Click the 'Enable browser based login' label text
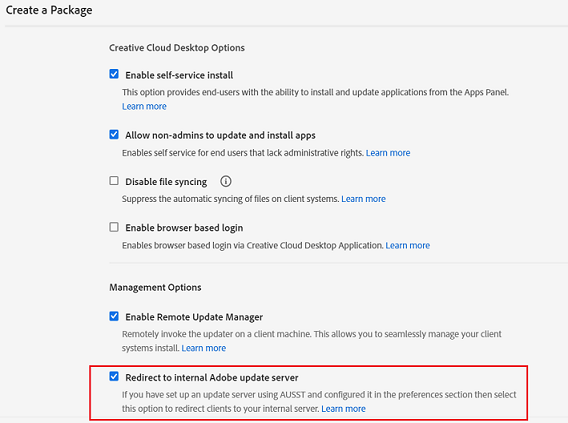This screenshot has width=568, height=423. 184,228
